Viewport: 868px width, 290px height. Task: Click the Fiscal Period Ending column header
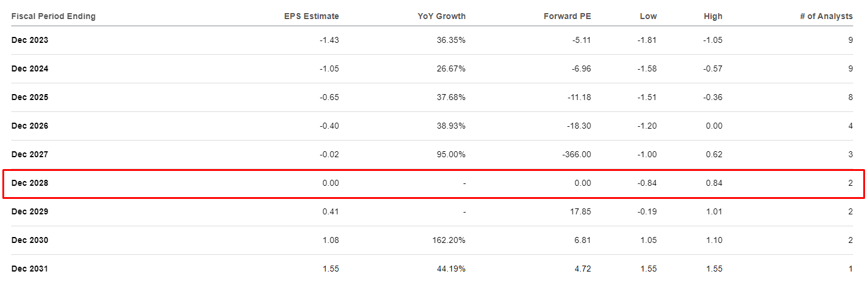click(54, 17)
